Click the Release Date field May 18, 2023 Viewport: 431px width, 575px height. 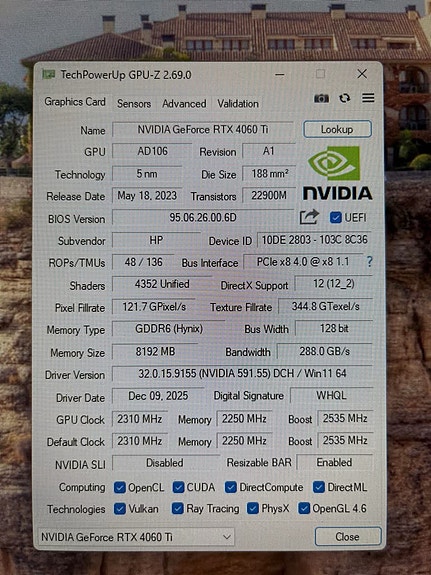147,195
